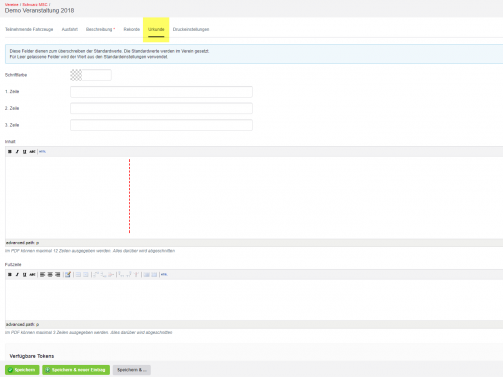Screen dimensions: 503x377
Task: Focus the Schriftfarbe value field
Action: click(x=97, y=75)
